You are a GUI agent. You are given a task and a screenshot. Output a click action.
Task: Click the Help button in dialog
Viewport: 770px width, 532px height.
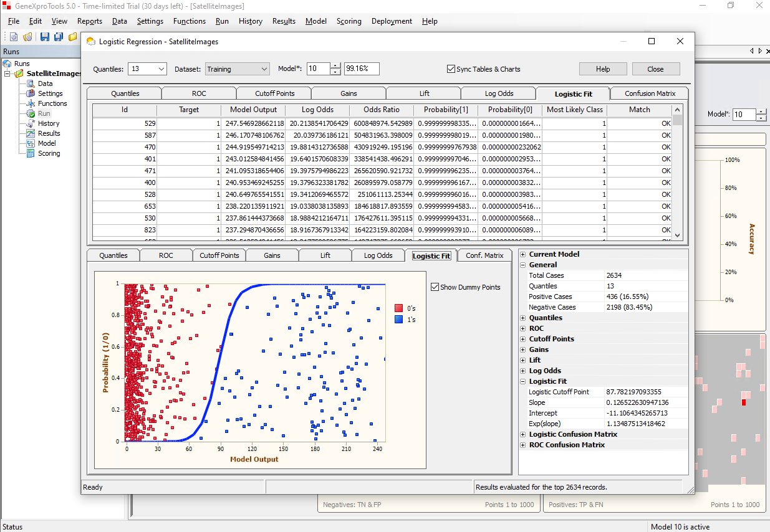[602, 69]
